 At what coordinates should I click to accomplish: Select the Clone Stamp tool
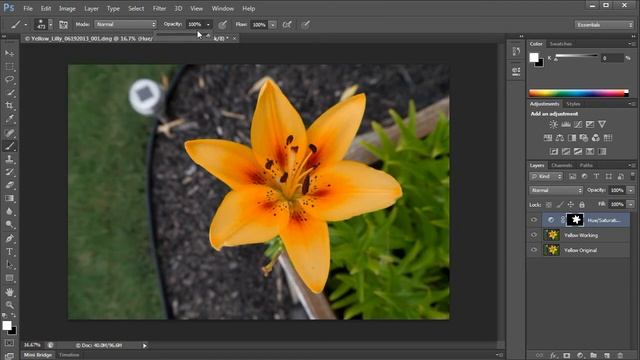[9, 159]
